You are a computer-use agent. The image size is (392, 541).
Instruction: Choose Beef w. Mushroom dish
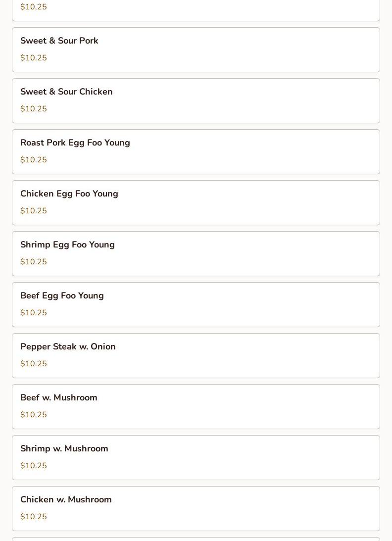196,407
